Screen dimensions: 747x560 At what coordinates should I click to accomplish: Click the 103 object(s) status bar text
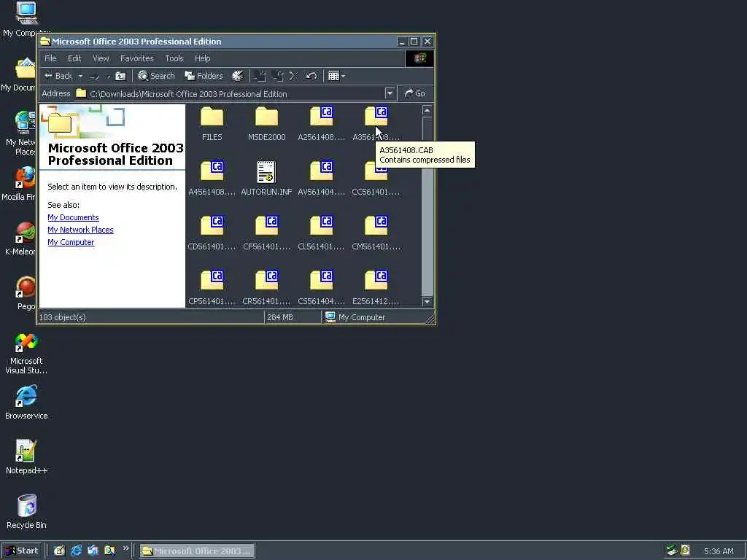pos(63,317)
